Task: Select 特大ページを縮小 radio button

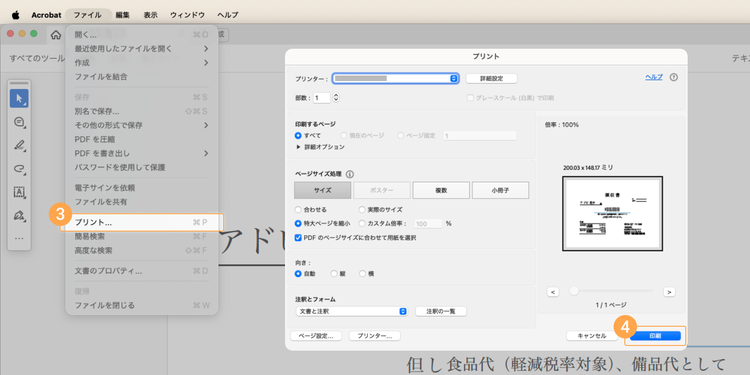Action: pos(298,223)
